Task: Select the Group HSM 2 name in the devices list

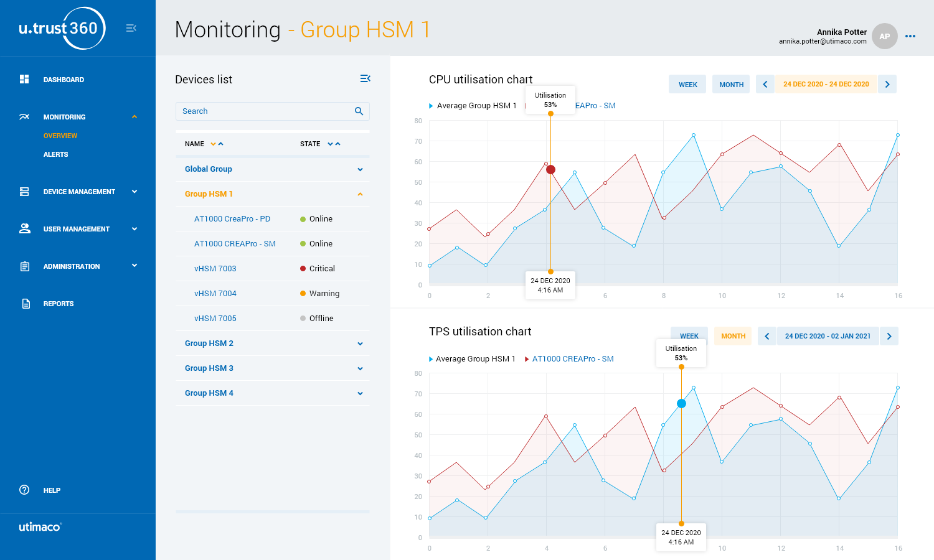Action: tap(209, 343)
